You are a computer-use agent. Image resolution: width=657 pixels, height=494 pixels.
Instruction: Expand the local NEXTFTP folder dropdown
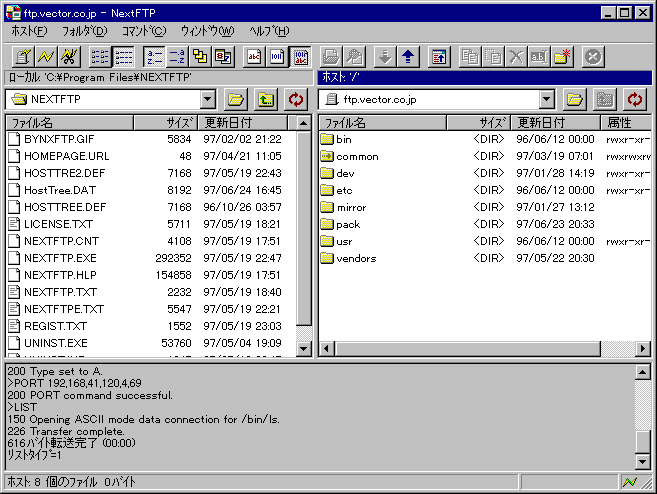pos(208,99)
